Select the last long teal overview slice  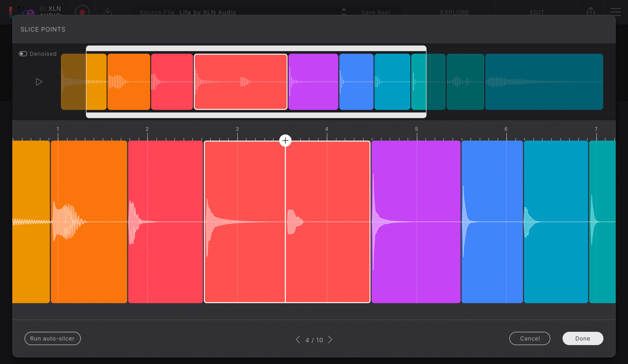[x=544, y=82]
